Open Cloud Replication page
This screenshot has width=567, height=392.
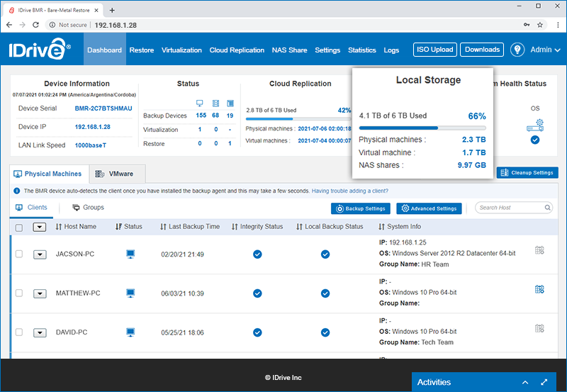(x=237, y=50)
